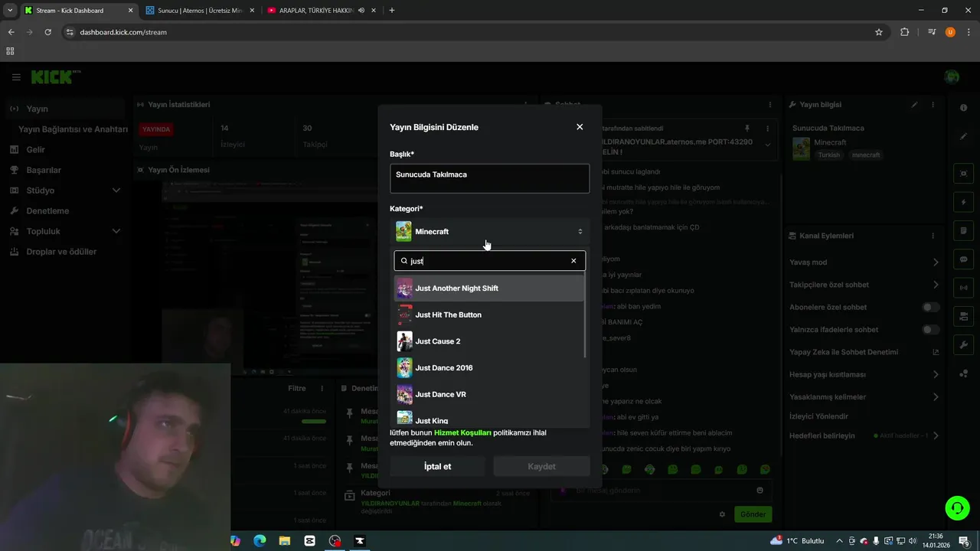Open the Hizmet Koşulları link
The image size is (980, 551).
[x=462, y=432]
